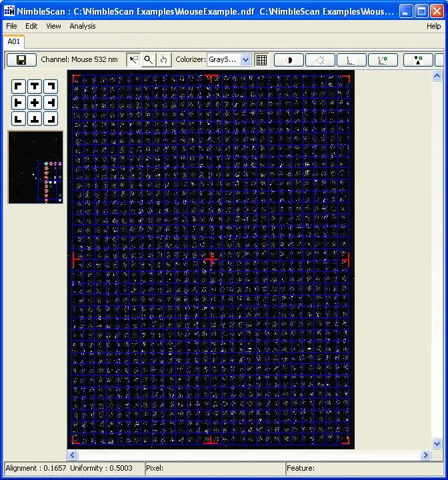Viewport: 448px width, 480px height.
Task: Click the 'Uniformity : 0.5003' status text
Action: [101, 468]
